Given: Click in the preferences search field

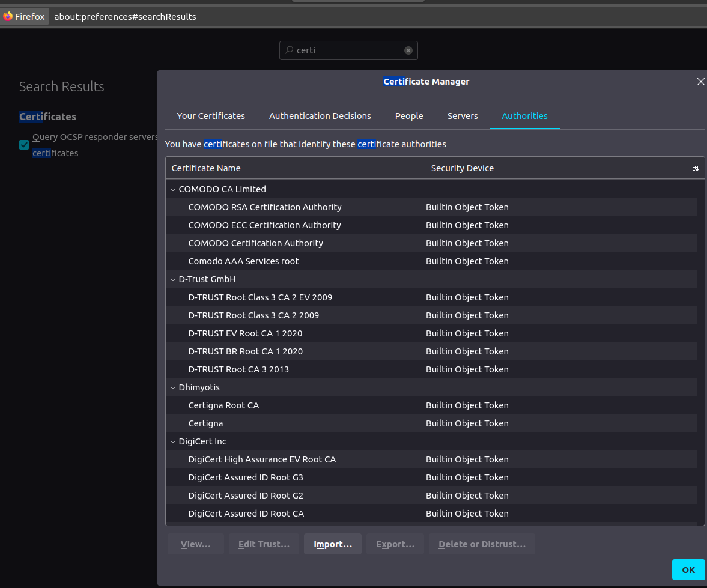Looking at the screenshot, I should click(348, 50).
